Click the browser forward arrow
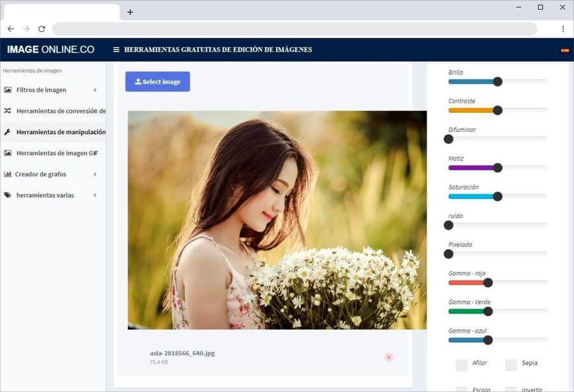 pos(26,29)
